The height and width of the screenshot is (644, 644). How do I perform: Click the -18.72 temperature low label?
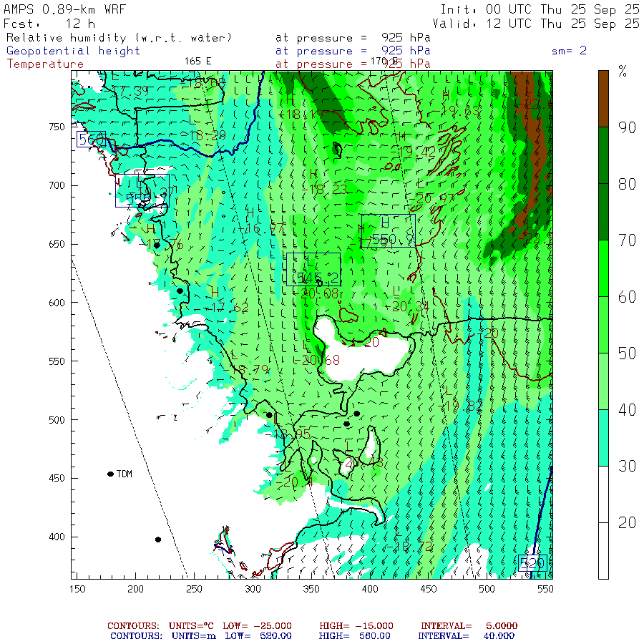coord(409,546)
